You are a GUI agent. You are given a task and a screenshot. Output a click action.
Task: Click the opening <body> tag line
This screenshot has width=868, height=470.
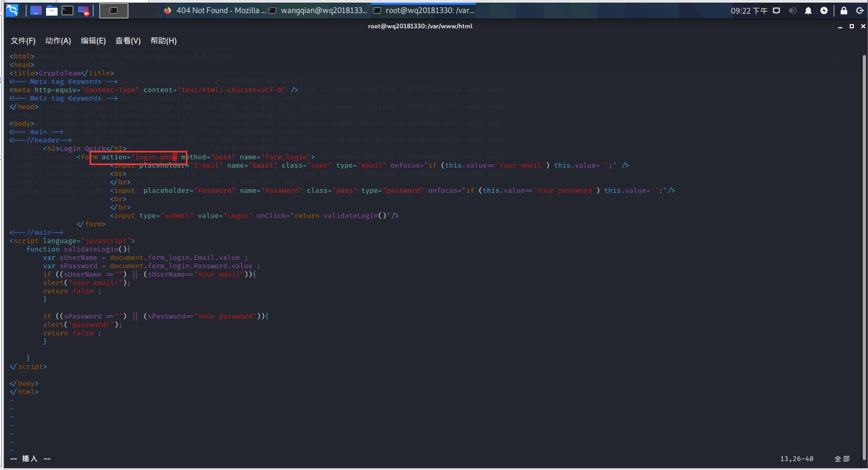(x=22, y=124)
